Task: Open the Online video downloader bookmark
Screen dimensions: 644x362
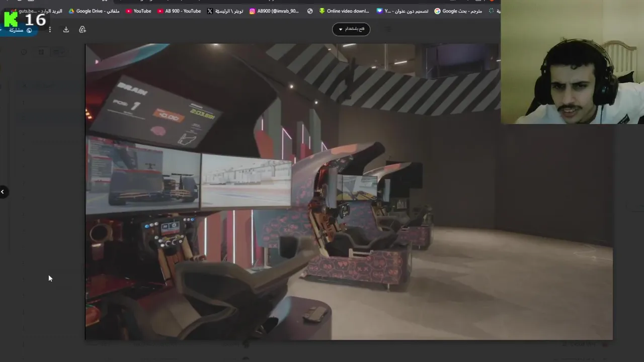Action: pyautogui.click(x=344, y=11)
